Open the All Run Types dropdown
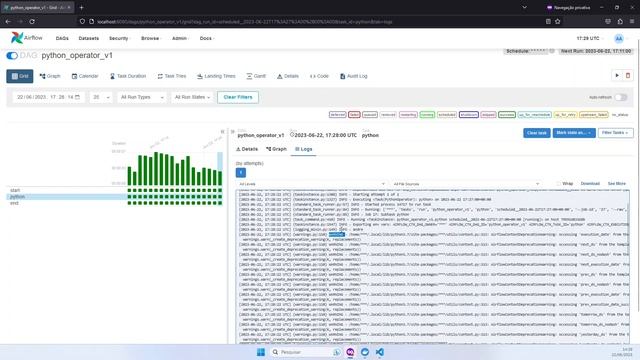The width and height of the screenshot is (640, 360). click(x=142, y=97)
